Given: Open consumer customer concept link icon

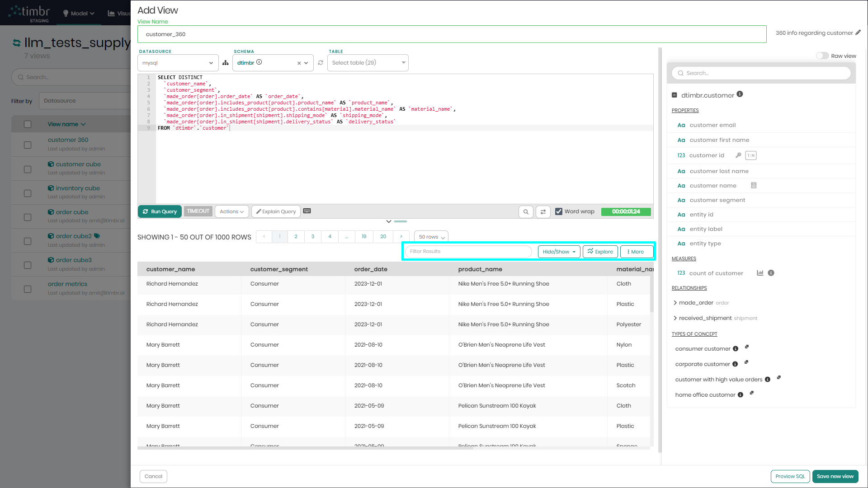Looking at the screenshot, I should pos(747,347).
